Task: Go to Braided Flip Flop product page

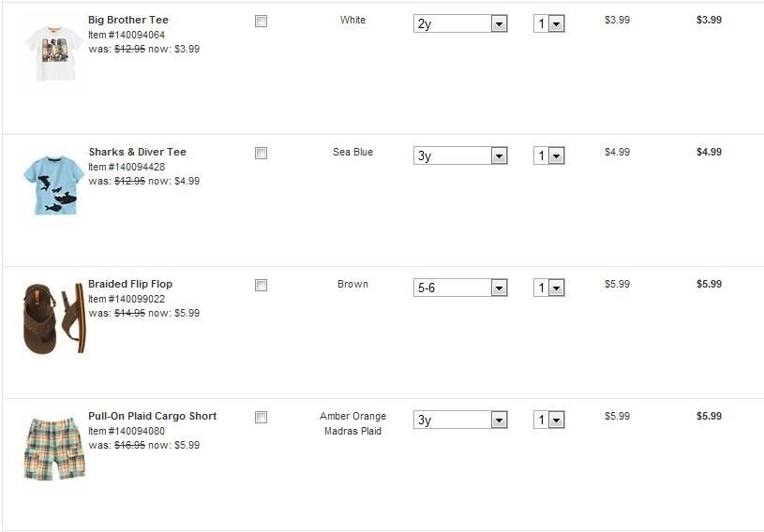Action: [x=130, y=284]
